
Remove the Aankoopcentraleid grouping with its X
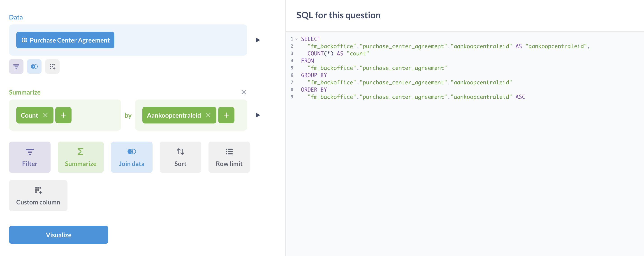click(208, 115)
